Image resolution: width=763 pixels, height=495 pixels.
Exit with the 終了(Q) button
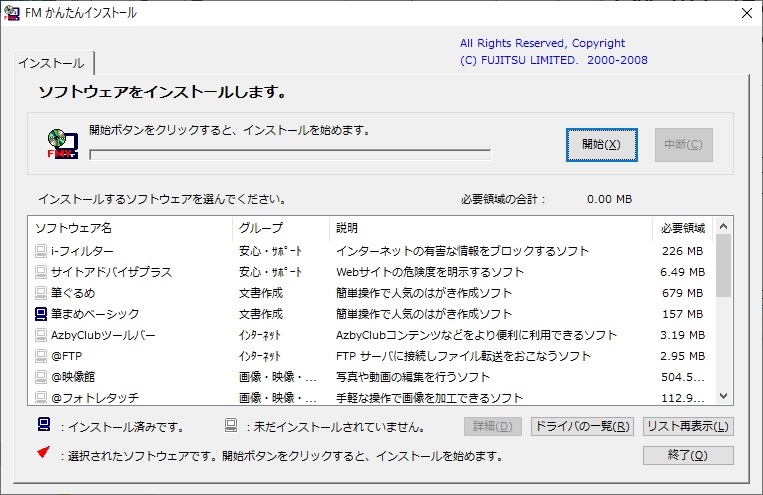[688, 455]
